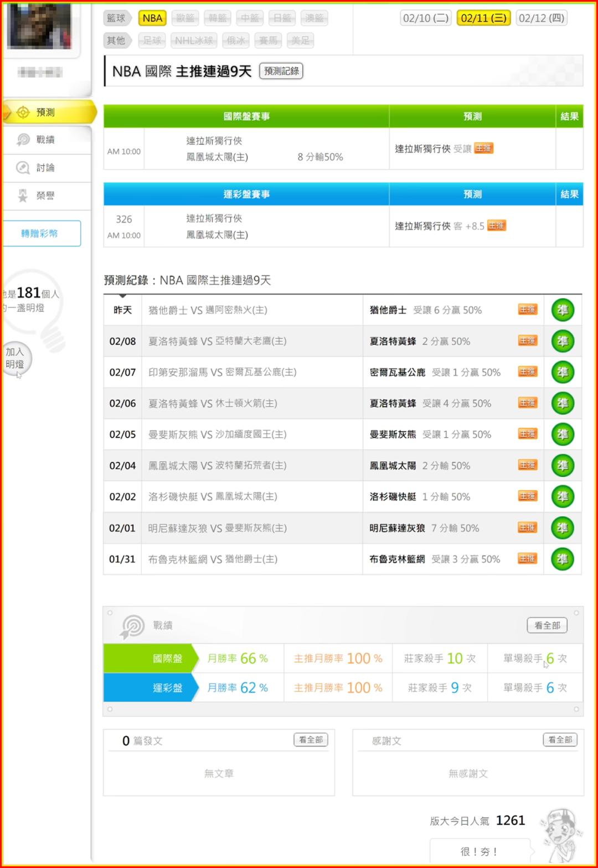Click the profile avatar picture
Screen dimensions: 598x868
pyautogui.click(x=39, y=25)
